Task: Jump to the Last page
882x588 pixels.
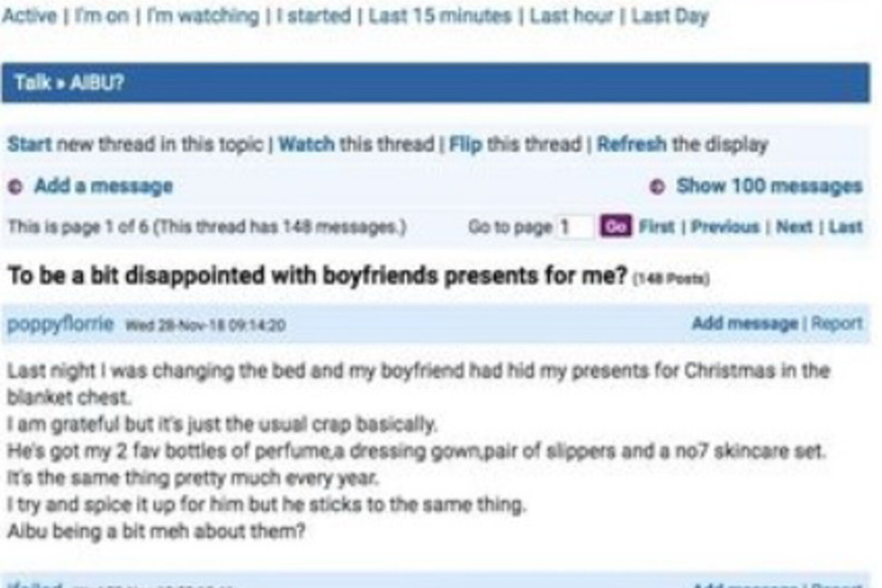Action: coord(846,227)
